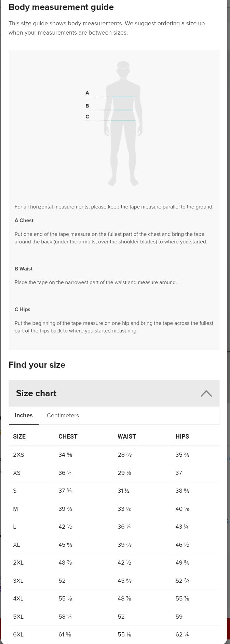
Task: Click the B waist marker label
Action: point(87,106)
